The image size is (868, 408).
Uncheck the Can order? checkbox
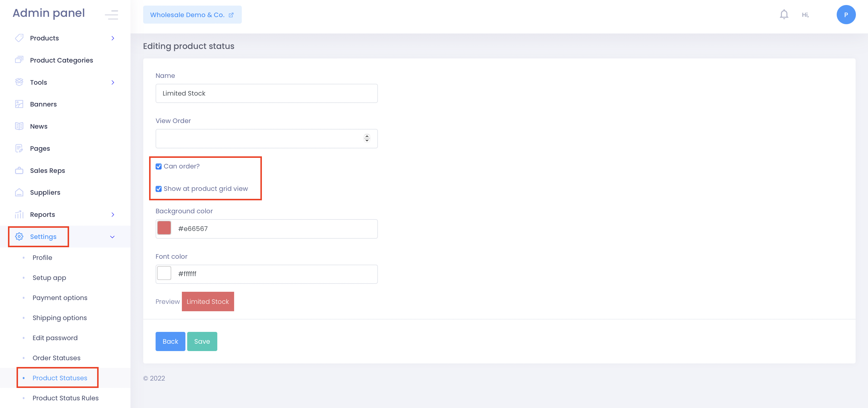pos(158,166)
